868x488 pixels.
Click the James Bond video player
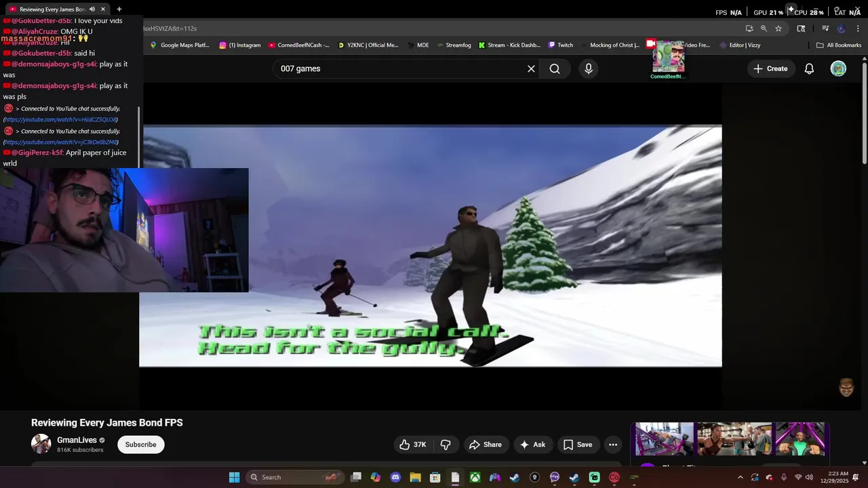431,246
